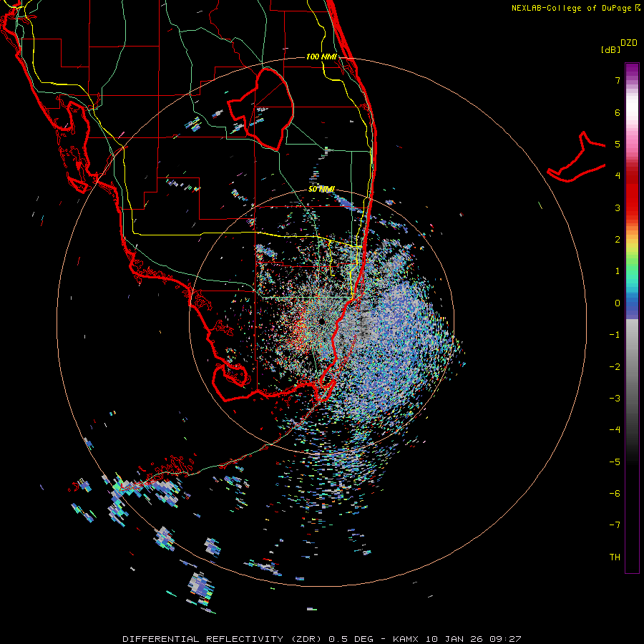Select the -3 dB scale label
Screen dimensions: 644x644
(x=615, y=399)
